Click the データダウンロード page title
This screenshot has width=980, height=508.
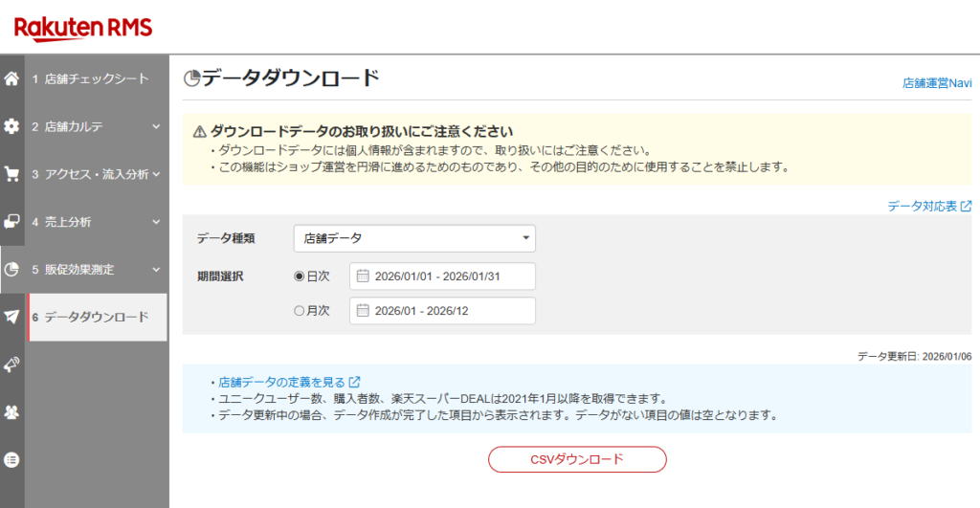291,78
